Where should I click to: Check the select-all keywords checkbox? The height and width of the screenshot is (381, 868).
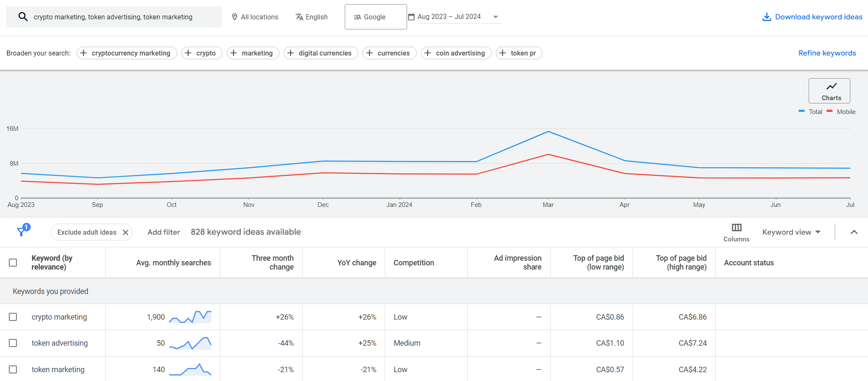(x=13, y=262)
